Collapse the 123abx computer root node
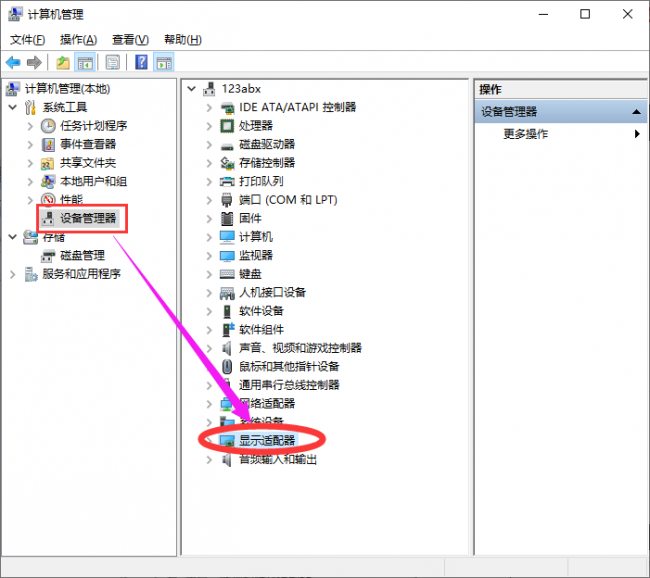This screenshot has width=650, height=578. (192, 89)
